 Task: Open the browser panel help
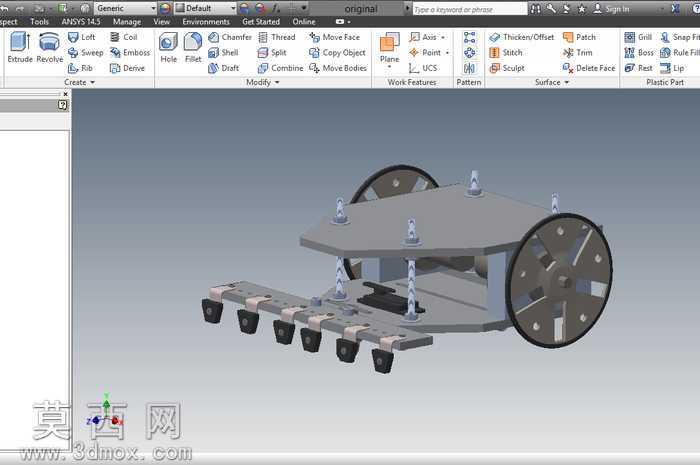click(62, 105)
